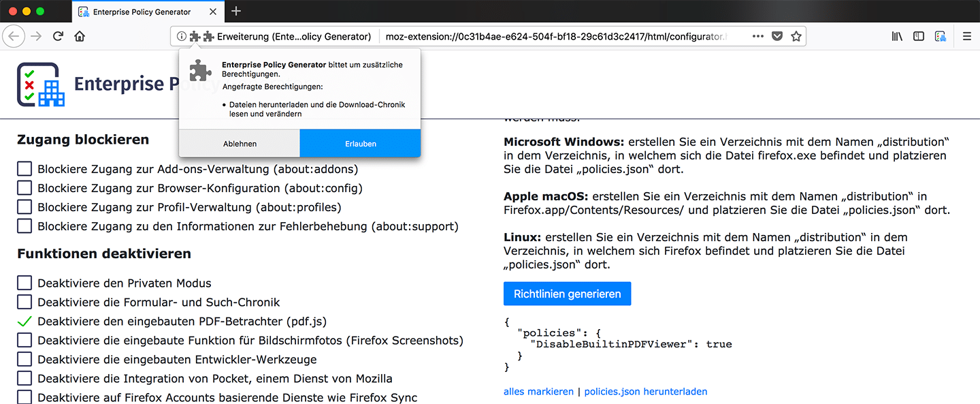980x404 pixels.
Task: Open the Firefox hamburger menu
Action: (967, 36)
